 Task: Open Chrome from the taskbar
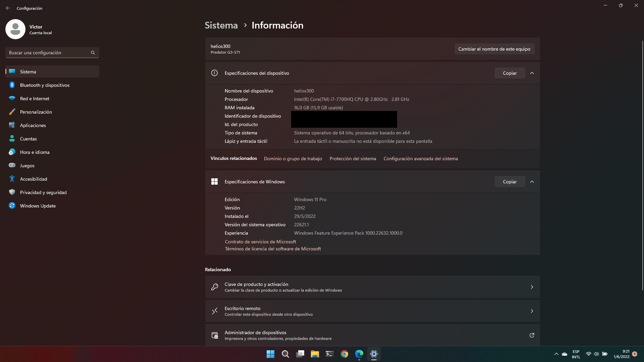click(x=344, y=354)
